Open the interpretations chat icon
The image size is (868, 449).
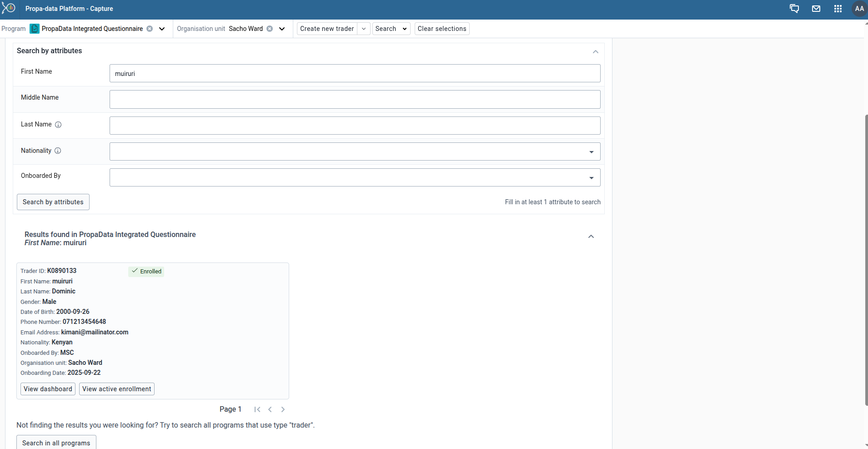tap(794, 9)
